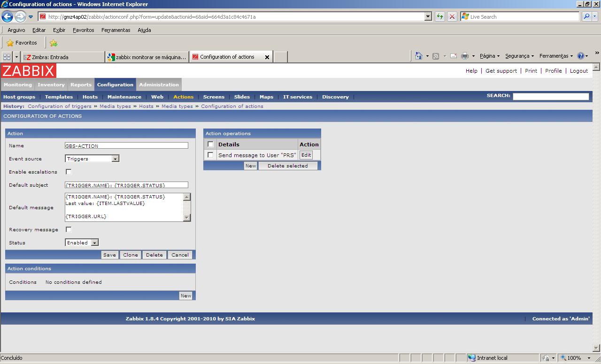Click the Cancel button
The image size is (601, 364).
coord(180,255)
